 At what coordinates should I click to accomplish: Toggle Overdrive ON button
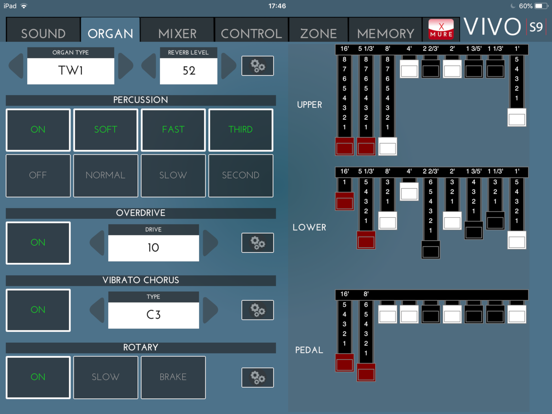(x=38, y=243)
